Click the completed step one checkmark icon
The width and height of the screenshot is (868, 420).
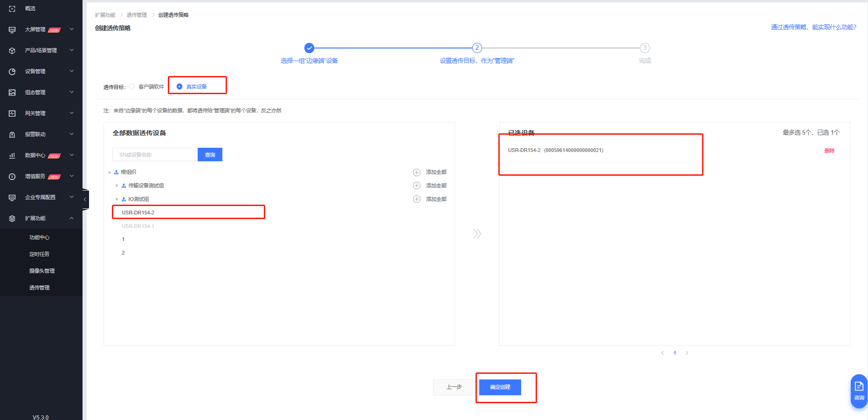click(x=309, y=48)
